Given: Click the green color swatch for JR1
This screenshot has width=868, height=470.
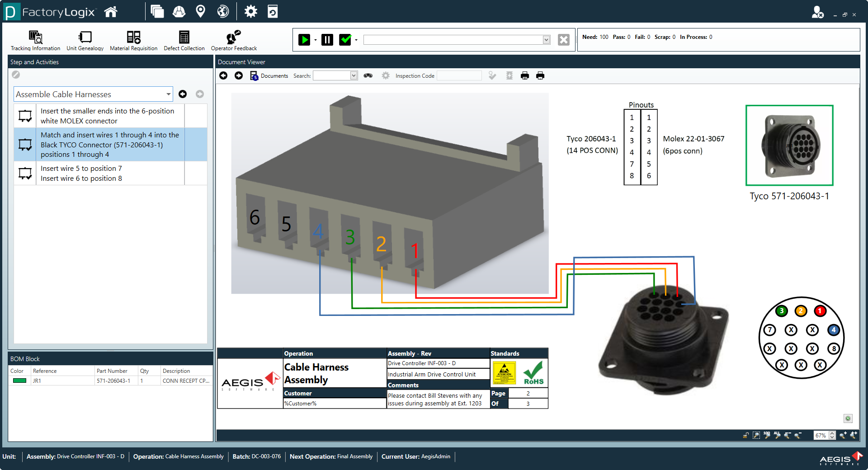Looking at the screenshot, I should click(x=19, y=381).
